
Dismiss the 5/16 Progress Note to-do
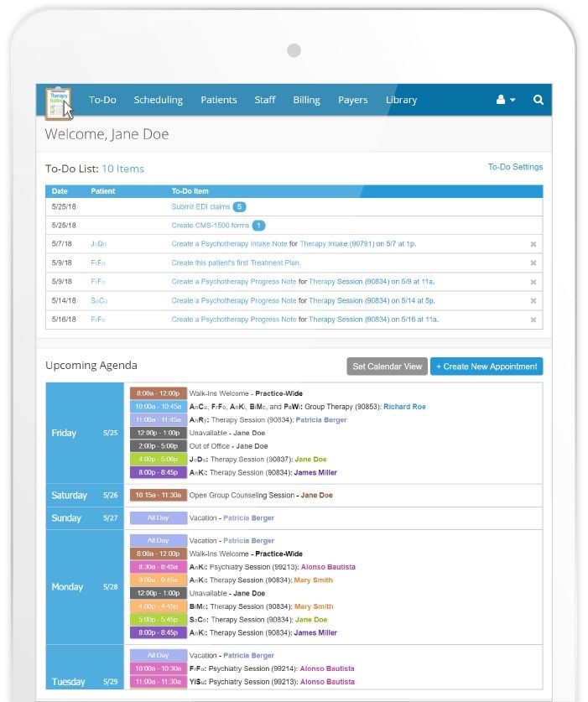(533, 320)
